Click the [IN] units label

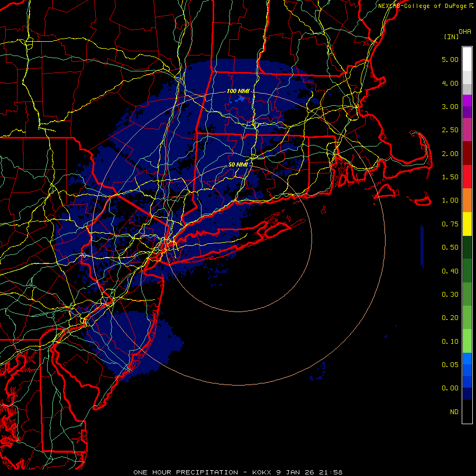tap(452, 36)
